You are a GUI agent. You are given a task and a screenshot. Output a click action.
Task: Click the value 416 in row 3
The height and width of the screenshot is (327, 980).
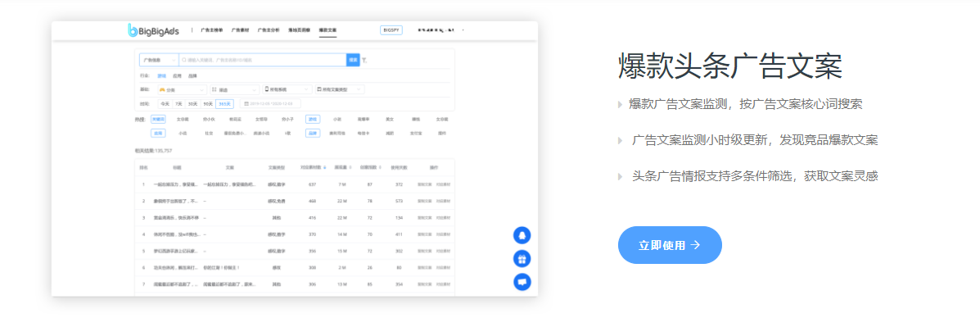pyautogui.click(x=313, y=217)
